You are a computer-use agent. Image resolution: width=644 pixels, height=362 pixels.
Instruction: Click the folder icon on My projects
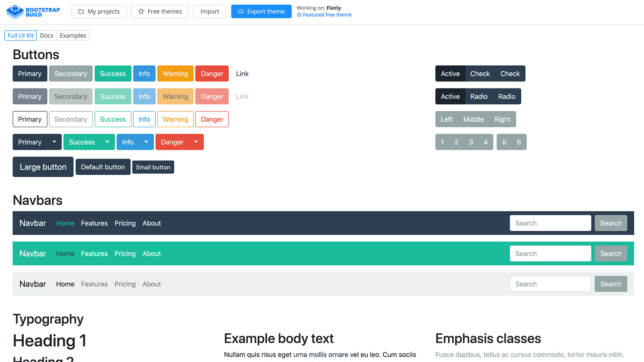80,11
